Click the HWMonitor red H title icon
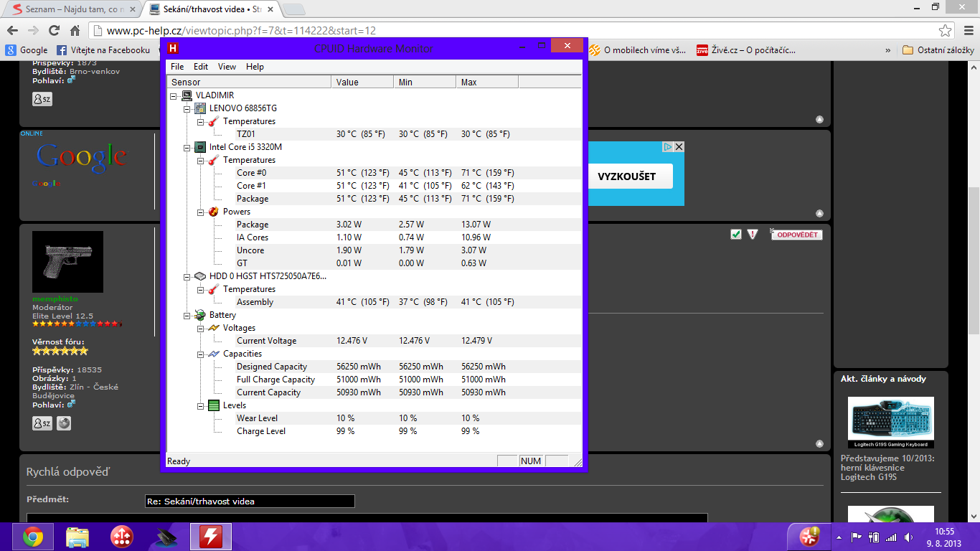This screenshot has height=551, width=980. [173, 49]
